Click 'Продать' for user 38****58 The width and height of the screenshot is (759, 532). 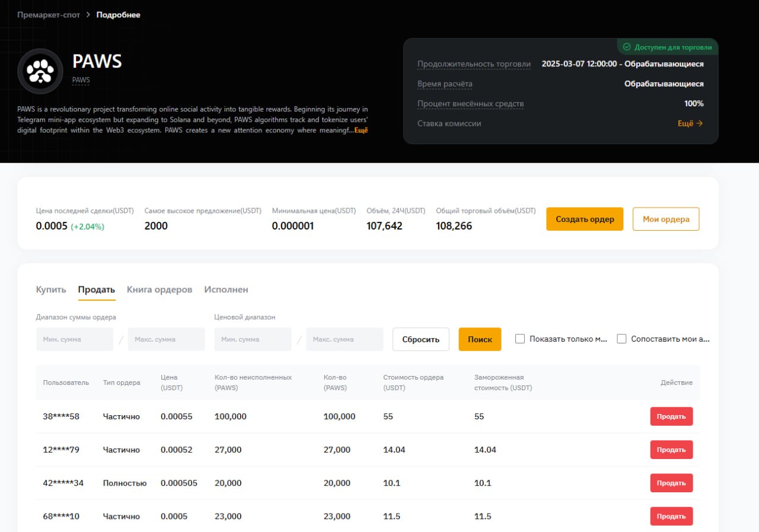(x=671, y=416)
